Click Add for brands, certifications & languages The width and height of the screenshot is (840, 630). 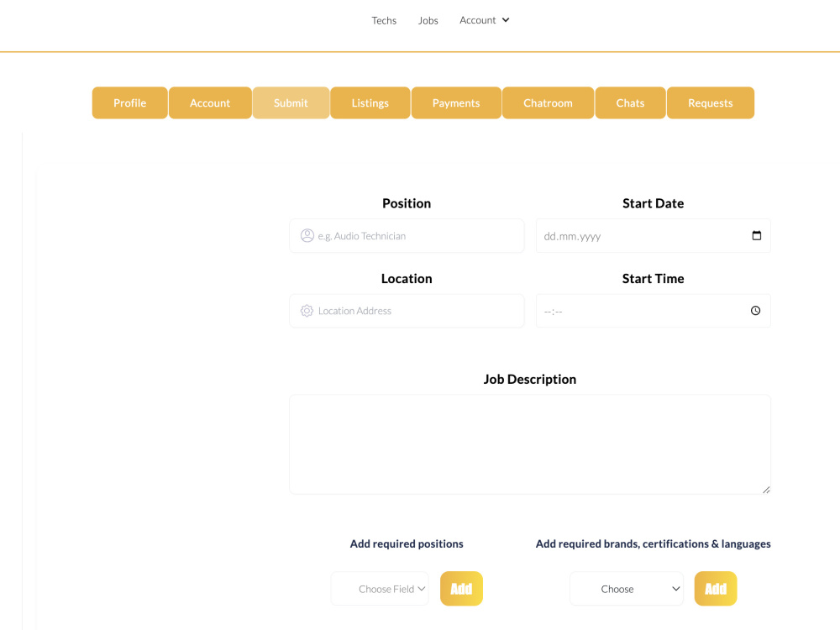click(716, 589)
